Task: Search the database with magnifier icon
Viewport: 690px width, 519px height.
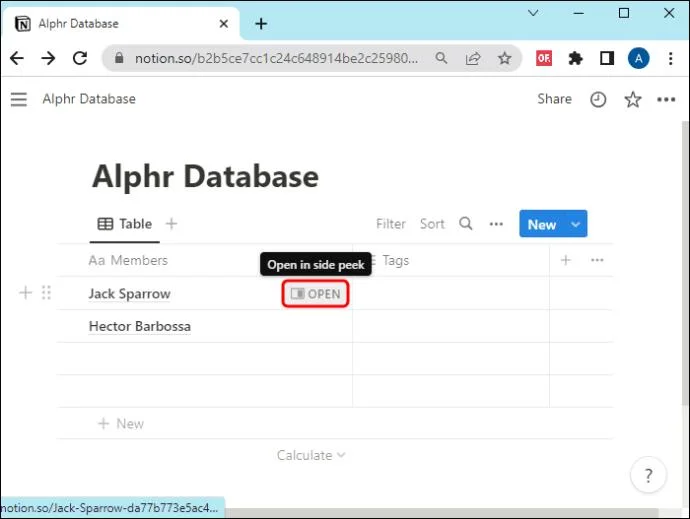Action: (x=466, y=224)
